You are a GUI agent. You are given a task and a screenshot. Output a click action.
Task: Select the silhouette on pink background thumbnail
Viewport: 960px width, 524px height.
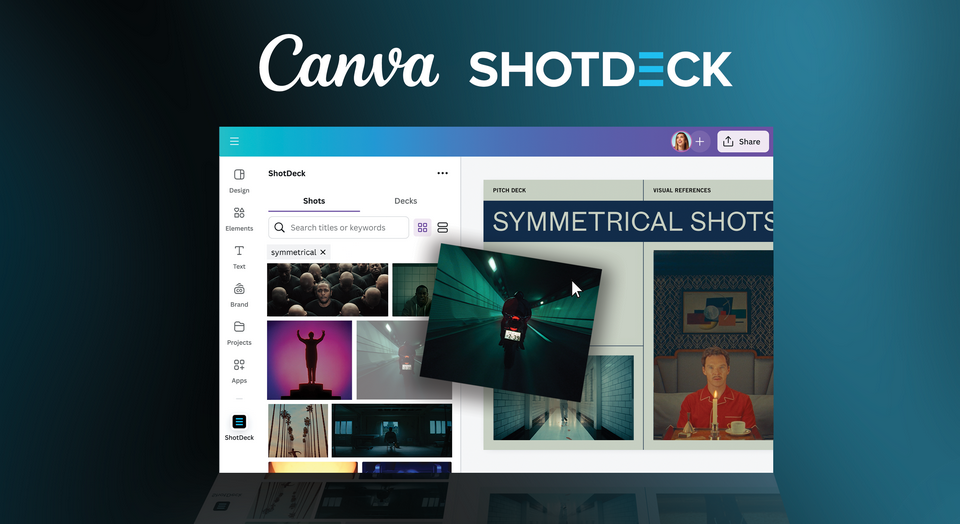pos(310,360)
